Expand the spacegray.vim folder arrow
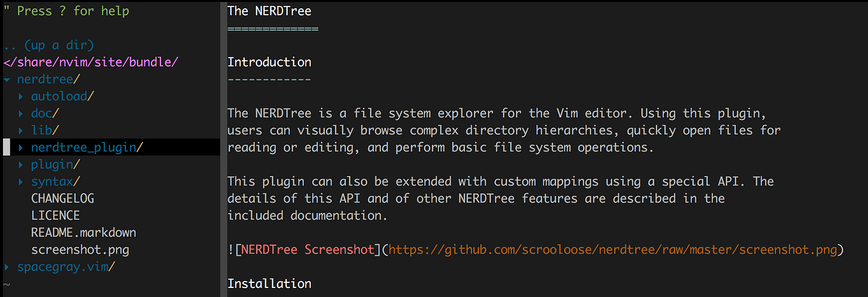Screen dimensions: 868x297 pos(6,266)
